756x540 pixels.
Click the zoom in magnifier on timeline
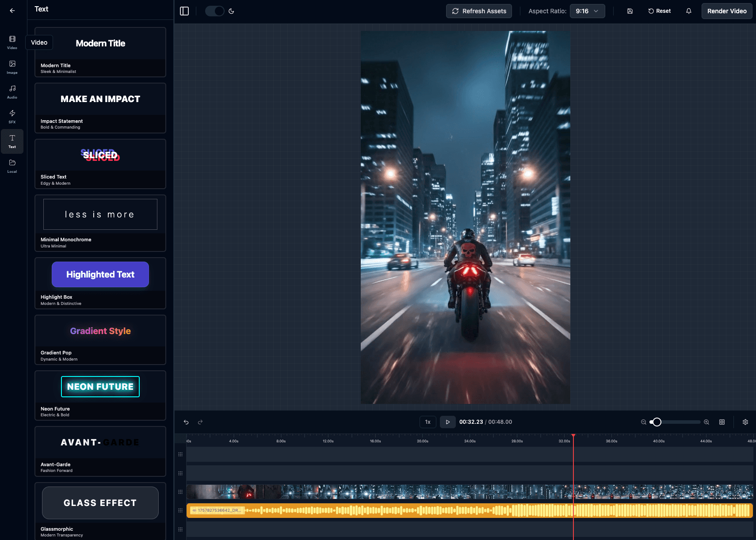706,422
